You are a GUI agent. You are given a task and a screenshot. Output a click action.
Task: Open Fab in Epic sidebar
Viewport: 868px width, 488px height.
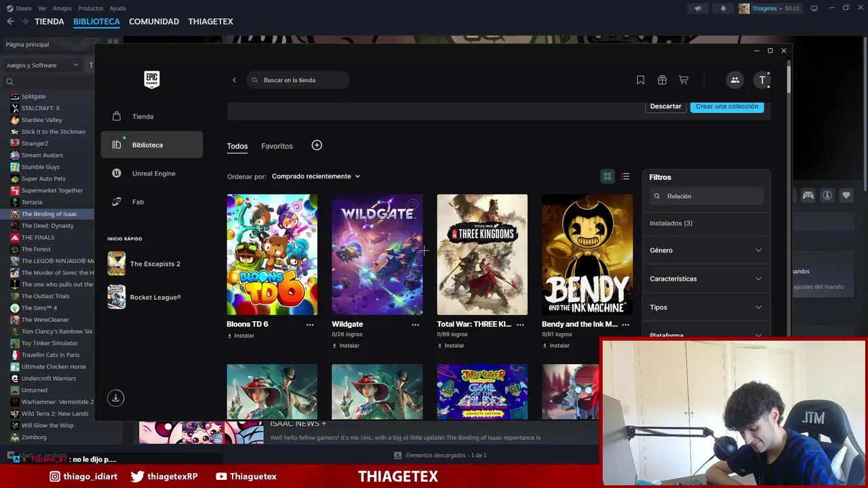click(x=152, y=202)
